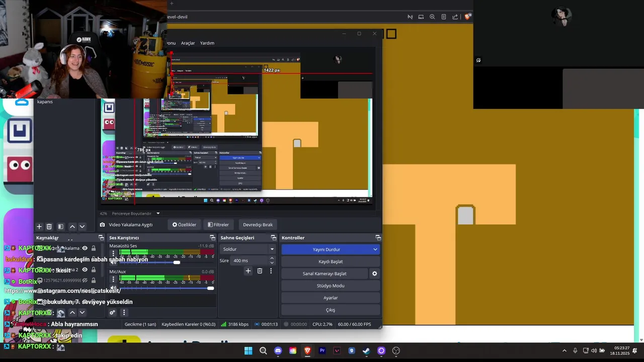
Task: Show hidden tray icons chevron on taskbar
Action: click(x=564, y=350)
